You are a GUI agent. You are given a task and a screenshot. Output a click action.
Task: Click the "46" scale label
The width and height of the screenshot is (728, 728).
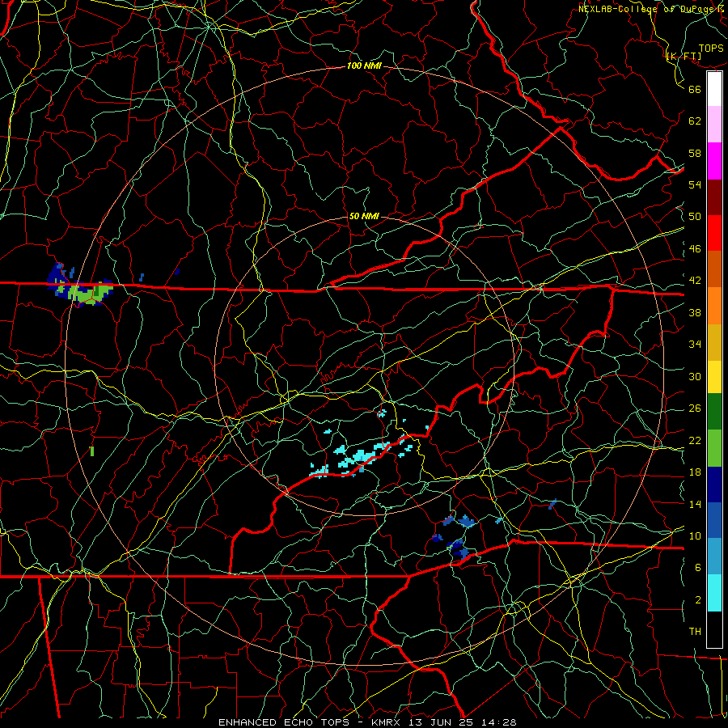pos(695,249)
